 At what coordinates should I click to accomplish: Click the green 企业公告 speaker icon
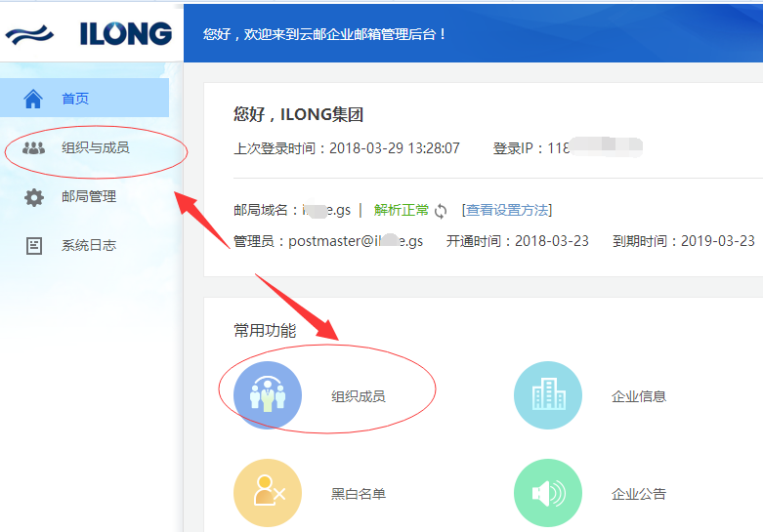pyautogui.click(x=548, y=493)
